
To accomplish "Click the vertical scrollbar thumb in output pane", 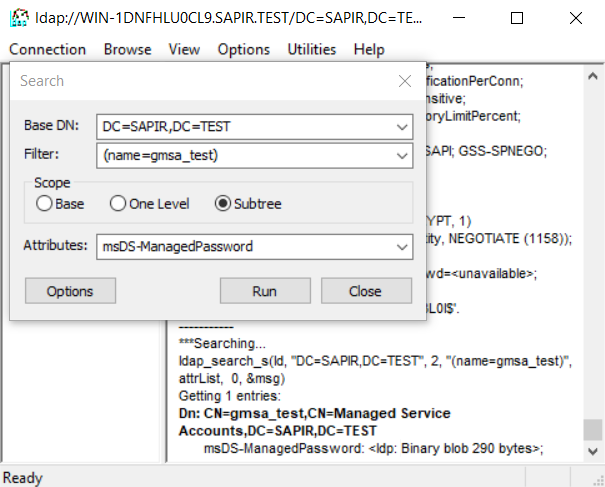I will click(x=593, y=430).
